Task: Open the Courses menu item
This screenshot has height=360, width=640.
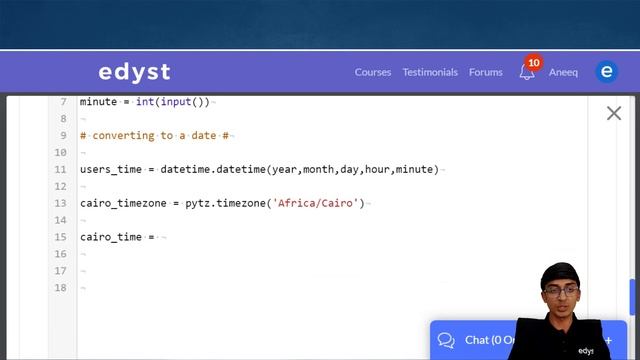Action: tap(373, 72)
